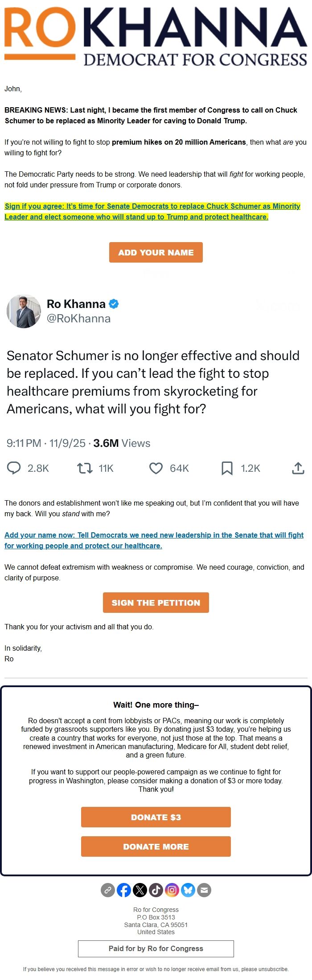Click the blue verified badge beside Ro Khanna
Image resolution: width=312 pixels, height=980 pixels.
(114, 304)
